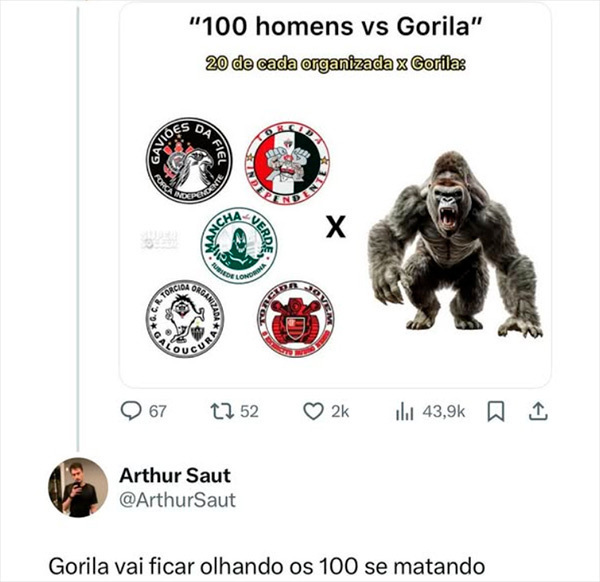Like the tweet with heart icon
The width and height of the screenshot is (600, 582).
[313, 411]
